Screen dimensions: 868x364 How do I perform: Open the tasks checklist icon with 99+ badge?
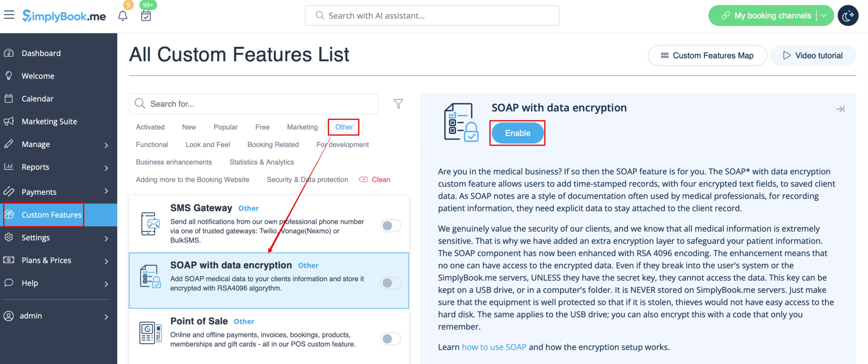tap(146, 15)
